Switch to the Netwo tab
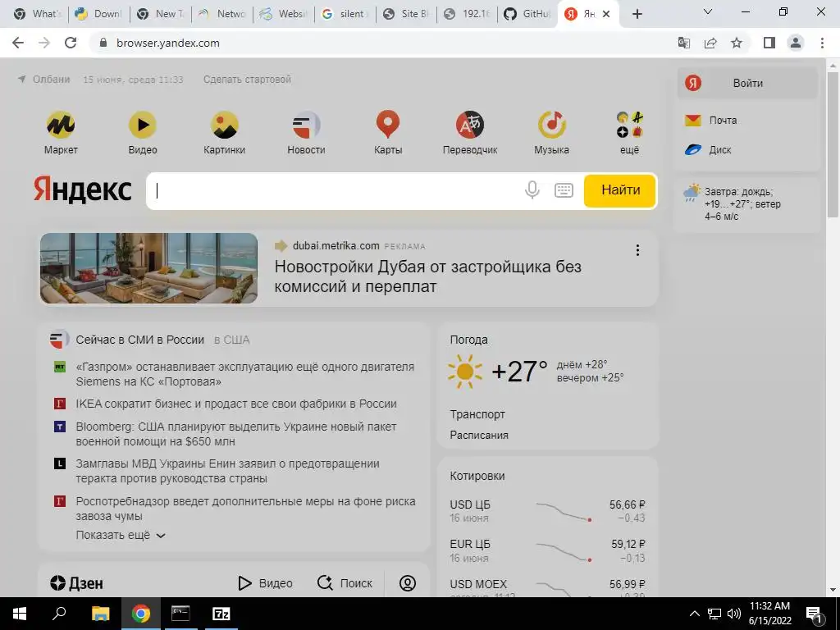This screenshot has height=630, width=840. coord(221,14)
